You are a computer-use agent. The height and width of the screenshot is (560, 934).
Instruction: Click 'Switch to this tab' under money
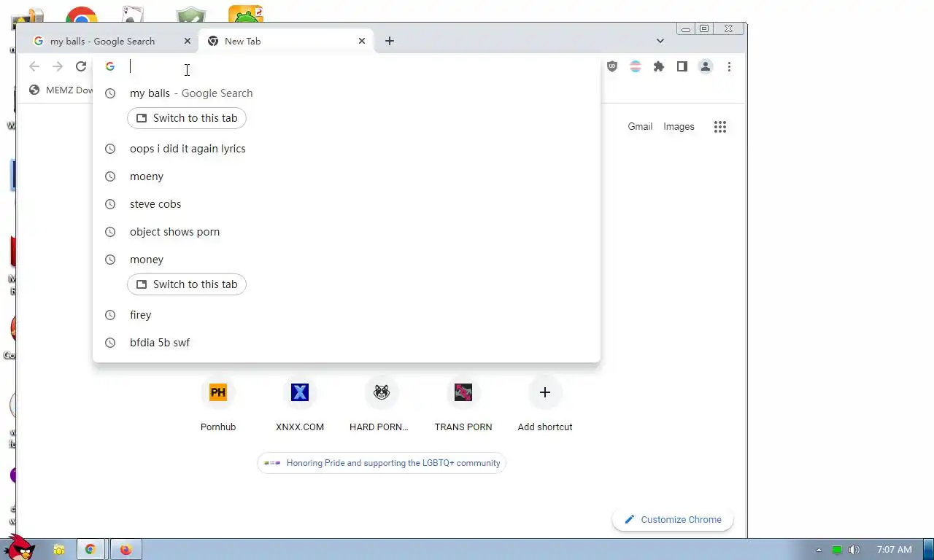[187, 284]
